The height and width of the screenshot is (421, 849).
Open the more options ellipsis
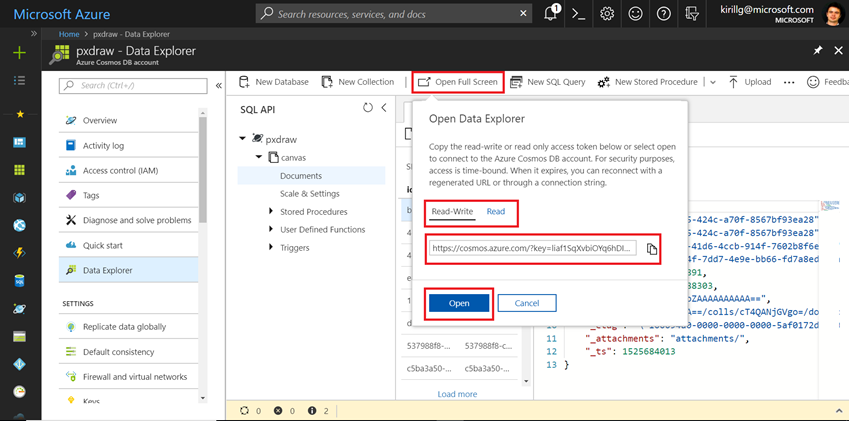[x=789, y=82]
